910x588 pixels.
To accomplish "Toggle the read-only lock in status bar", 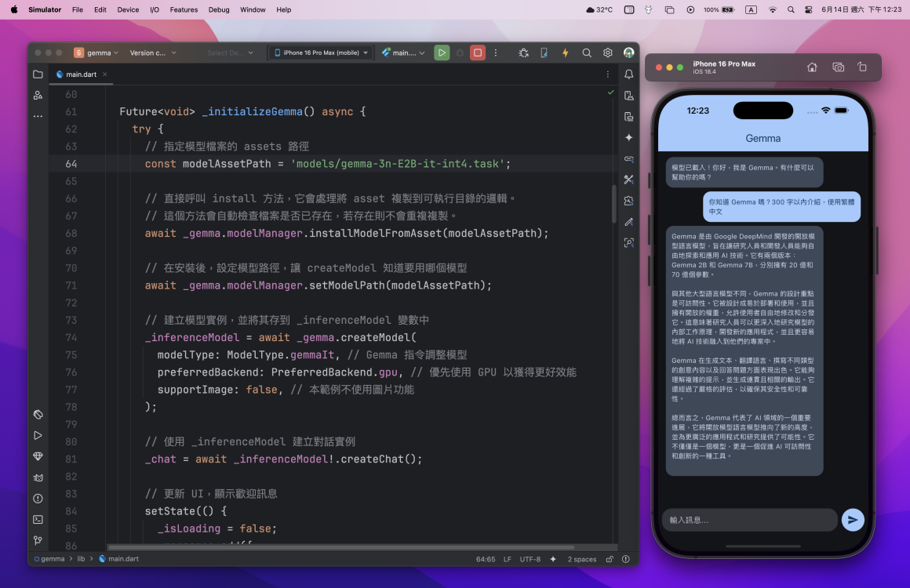I will 610,559.
